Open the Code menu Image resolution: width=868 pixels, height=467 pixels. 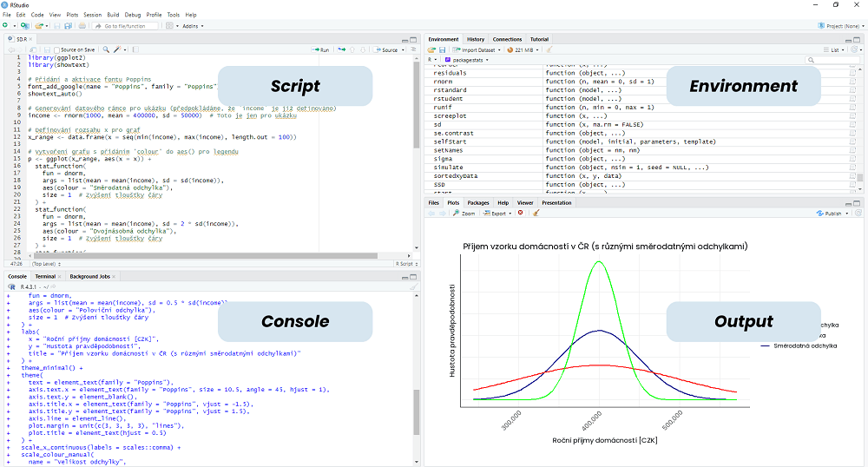(37, 15)
